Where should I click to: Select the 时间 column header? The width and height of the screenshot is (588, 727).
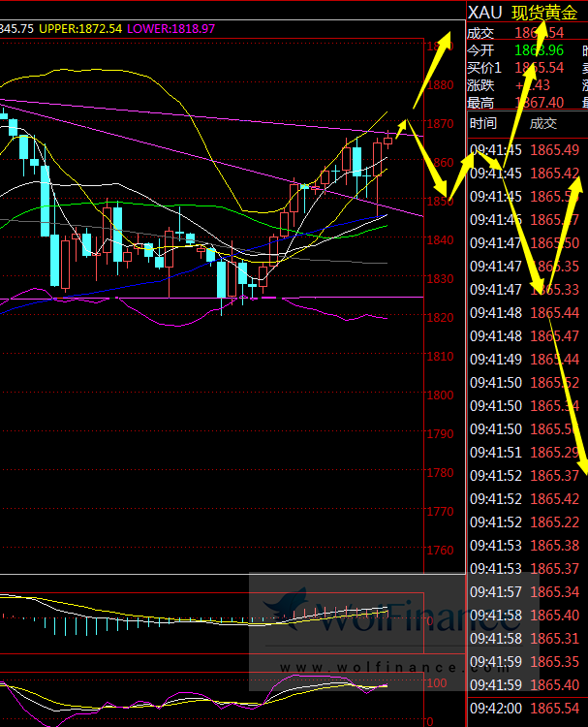[x=483, y=123]
